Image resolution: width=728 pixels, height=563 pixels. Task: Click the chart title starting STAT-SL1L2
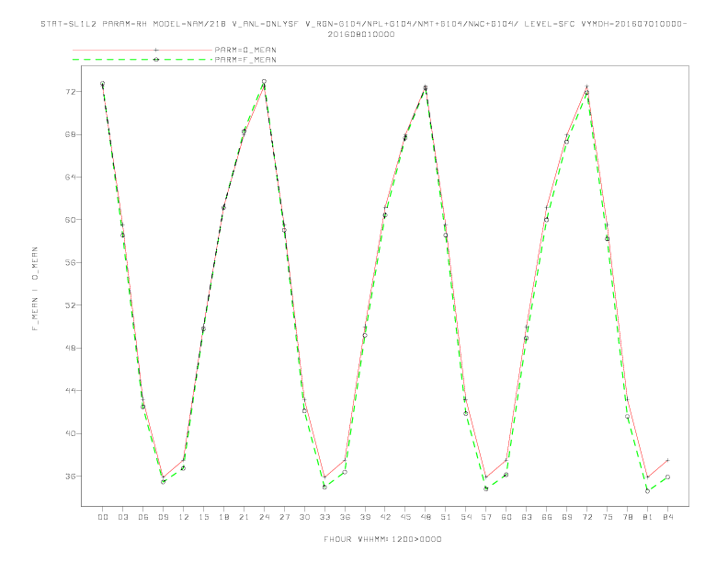click(x=363, y=29)
